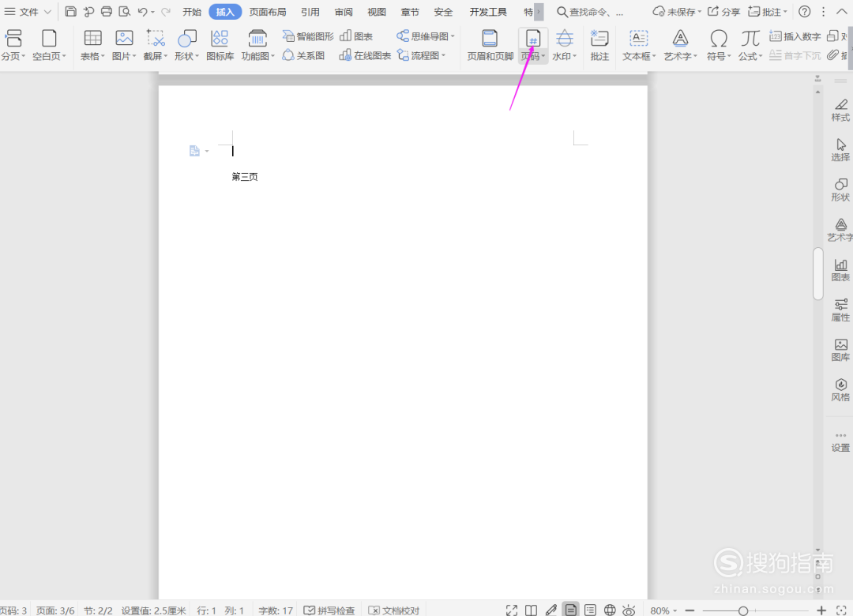Image resolution: width=853 pixels, height=616 pixels.
Task: Click the zoom slider handle
Action: [743, 610]
